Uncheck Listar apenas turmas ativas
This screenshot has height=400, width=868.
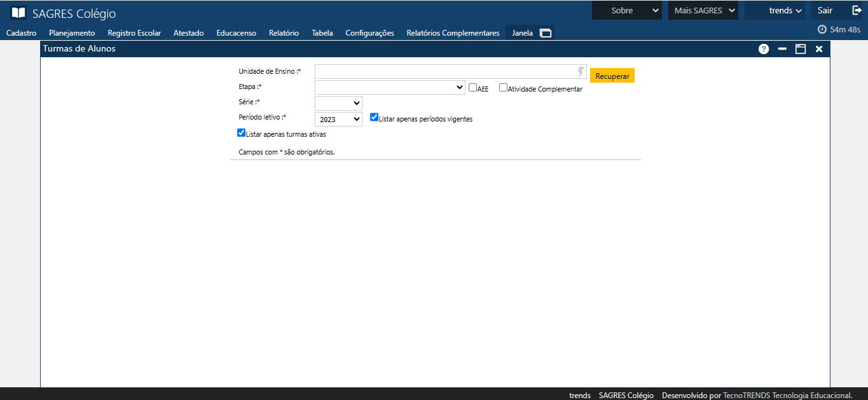pos(241,133)
